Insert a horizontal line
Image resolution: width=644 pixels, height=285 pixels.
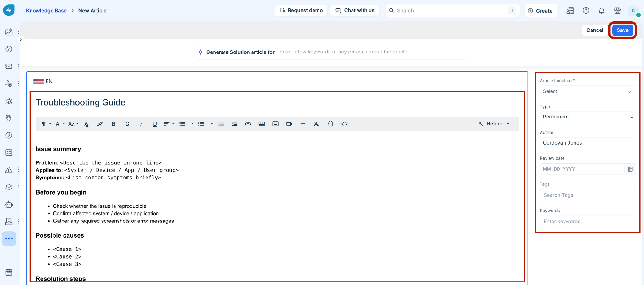click(303, 124)
